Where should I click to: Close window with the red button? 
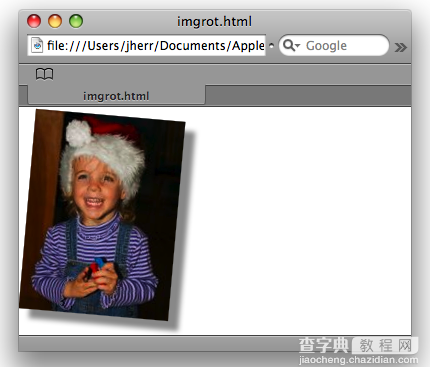[x=34, y=21]
